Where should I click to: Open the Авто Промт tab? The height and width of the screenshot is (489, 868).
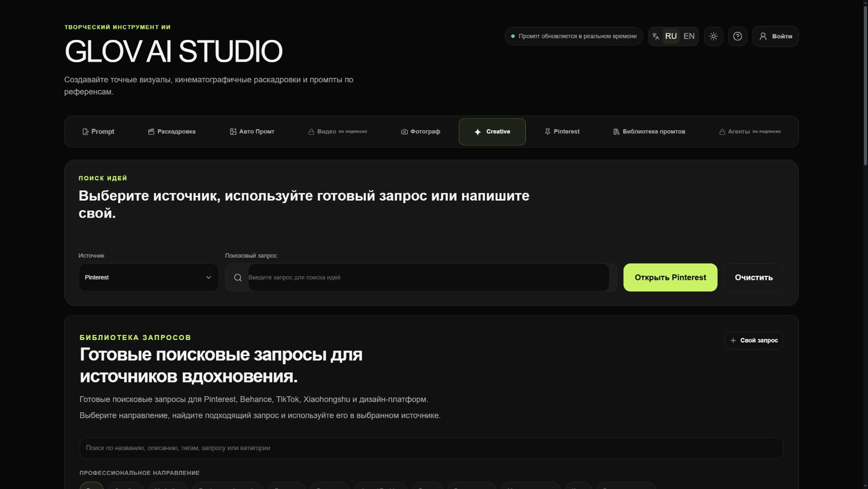tap(252, 132)
